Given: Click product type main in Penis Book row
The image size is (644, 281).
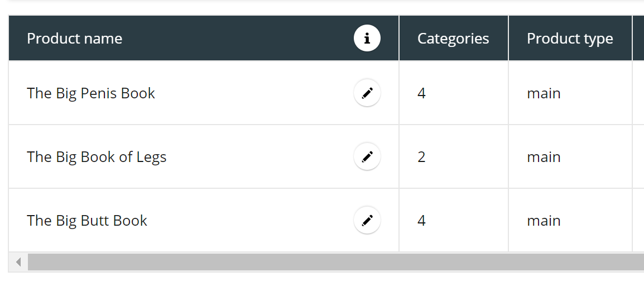Looking at the screenshot, I should [x=544, y=93].
